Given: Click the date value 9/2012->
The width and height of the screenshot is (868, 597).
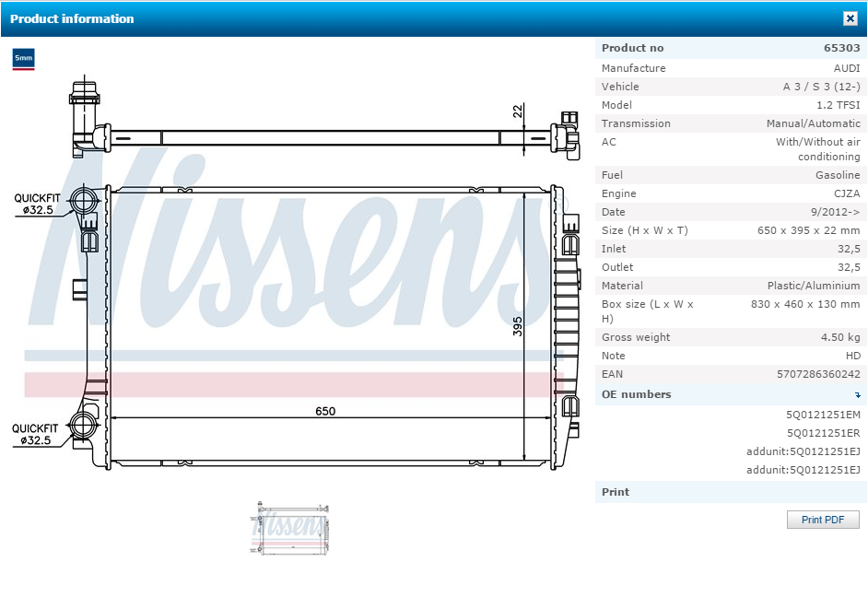Looking at the screenshot, I should [x=836, y=212].
